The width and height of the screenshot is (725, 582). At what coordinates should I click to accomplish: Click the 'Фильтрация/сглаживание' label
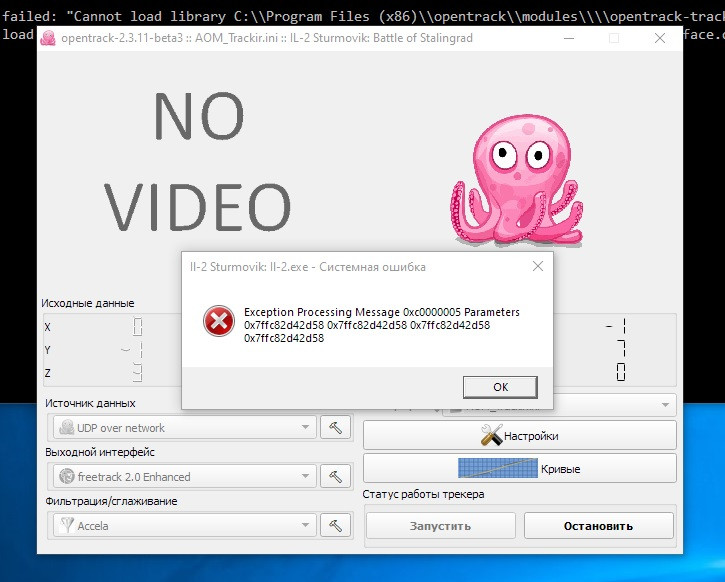[111, 501]
